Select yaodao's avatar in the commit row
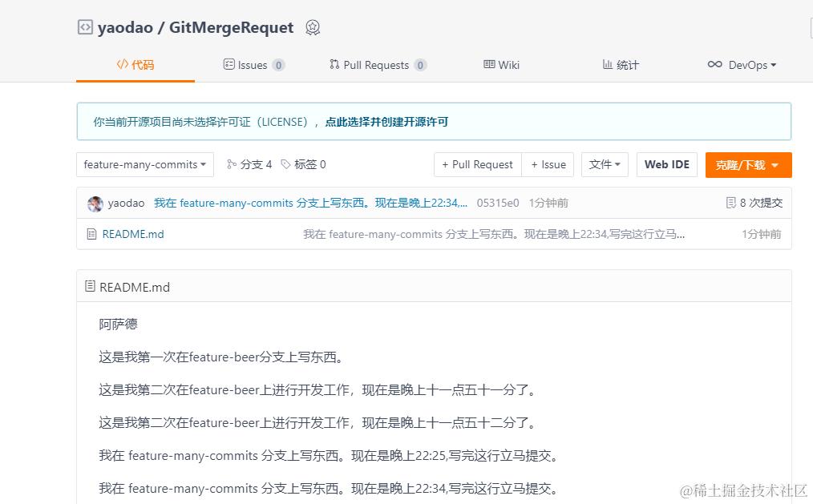 (94, 203)
